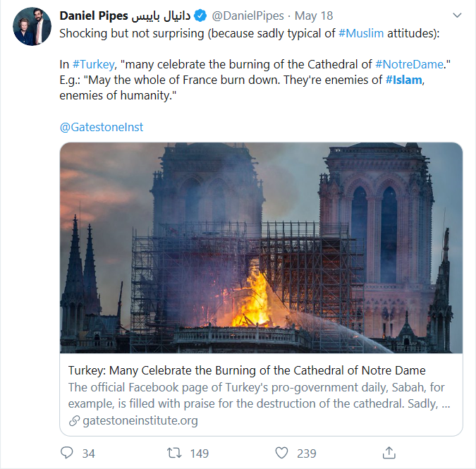Click the gatestoneinstitute.org domain text
The height and width of the screenshot is (469, 476).
tap(140, 421)
